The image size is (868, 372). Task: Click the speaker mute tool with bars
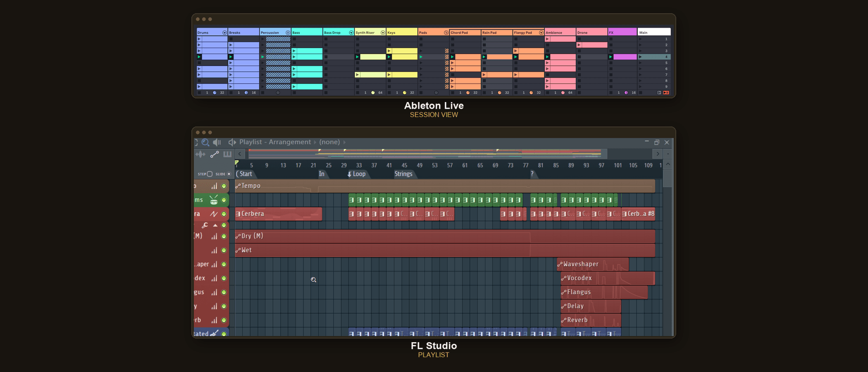pyautogui.click(x=217, y=142)
